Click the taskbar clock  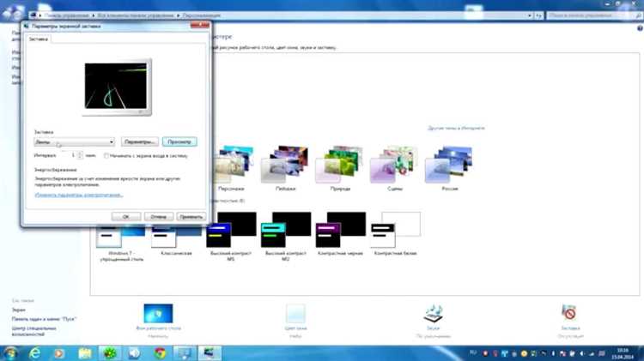click(623, 353)
